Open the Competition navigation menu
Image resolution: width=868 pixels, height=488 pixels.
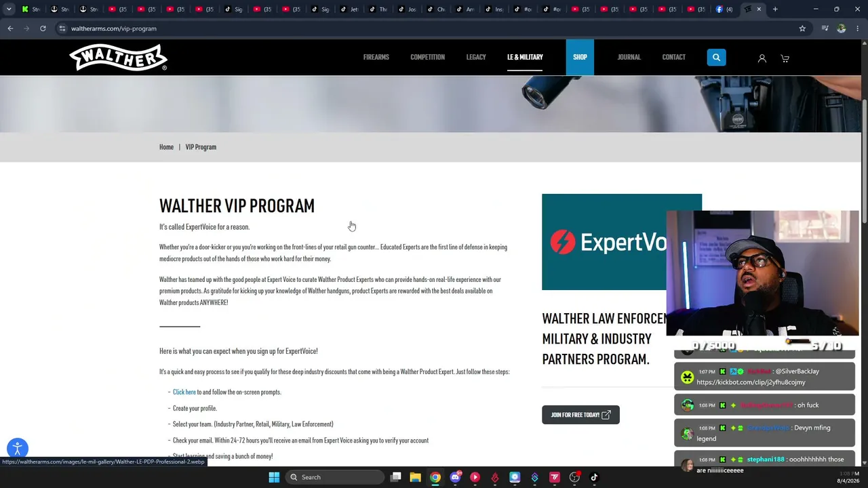click(x=427, y=57)
